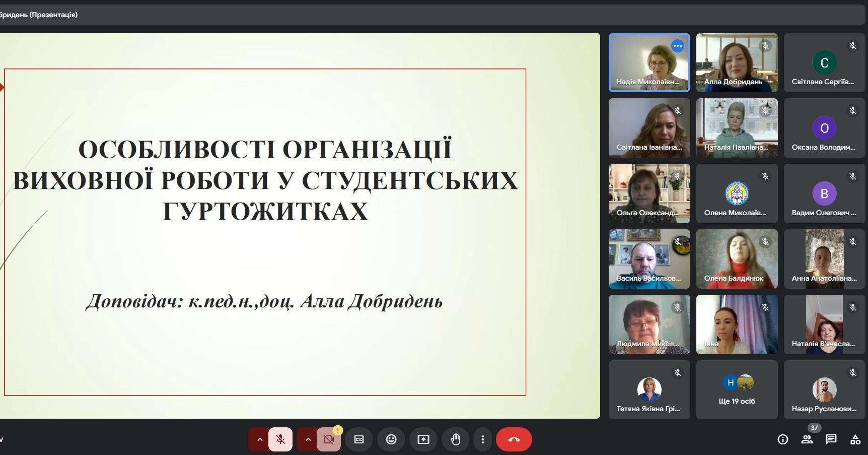Show the other 19 participants
The image size is (868, 455).
point(737,389)
